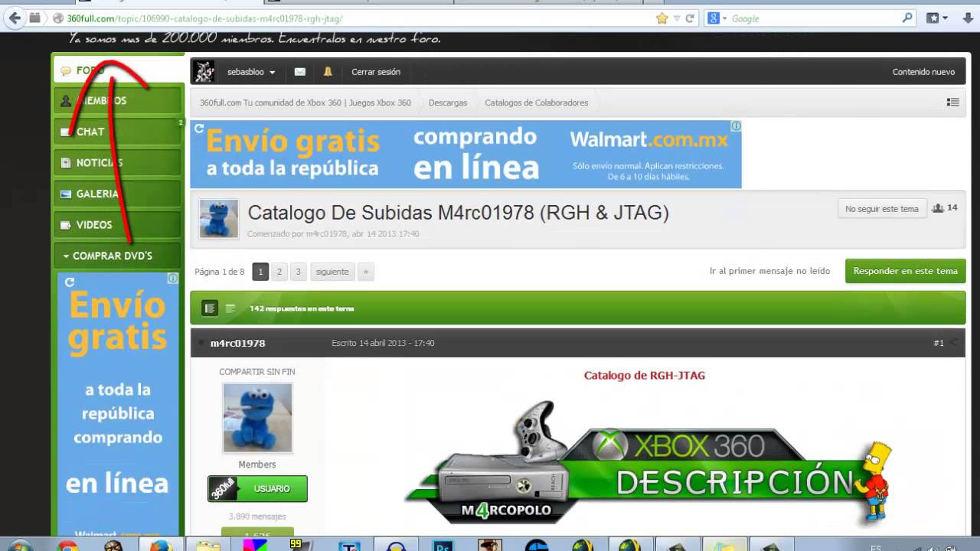Click the Catalogo de RGH-JTAG heading
Image resolution: width=980 pixels, height=551 pixels.
click(x=645, y=376)
